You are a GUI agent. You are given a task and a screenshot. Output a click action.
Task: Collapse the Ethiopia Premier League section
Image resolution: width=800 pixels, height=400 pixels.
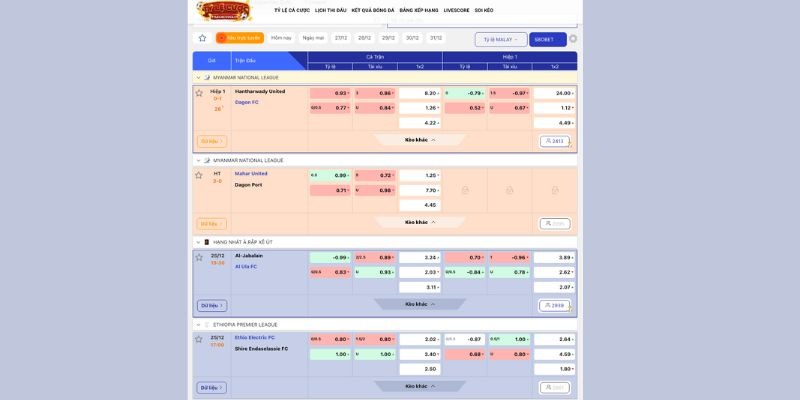(x=198, y=325)
